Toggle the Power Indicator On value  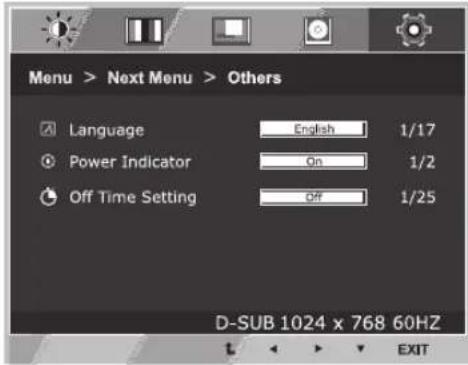(x=313, y=161)
